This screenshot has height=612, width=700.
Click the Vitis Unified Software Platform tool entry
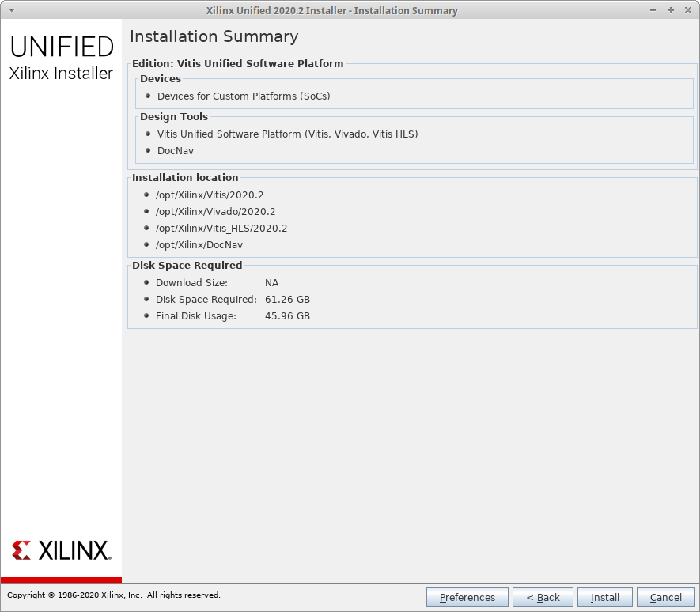(x=287, y=134)
